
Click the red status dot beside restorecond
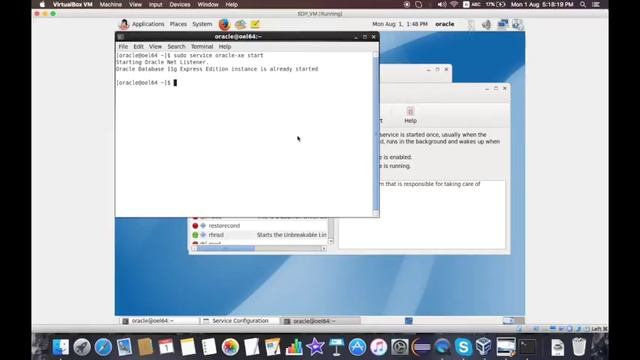point(195,226)
